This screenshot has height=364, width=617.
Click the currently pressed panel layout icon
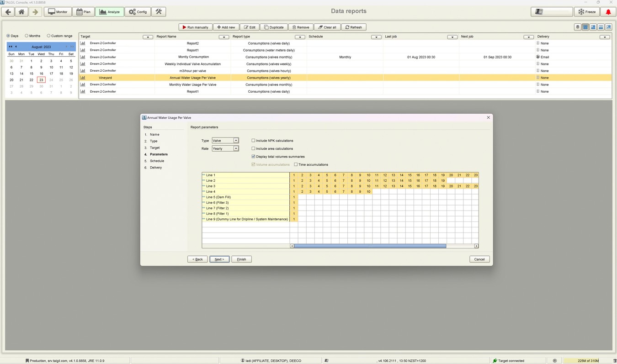tap(585, 27)
